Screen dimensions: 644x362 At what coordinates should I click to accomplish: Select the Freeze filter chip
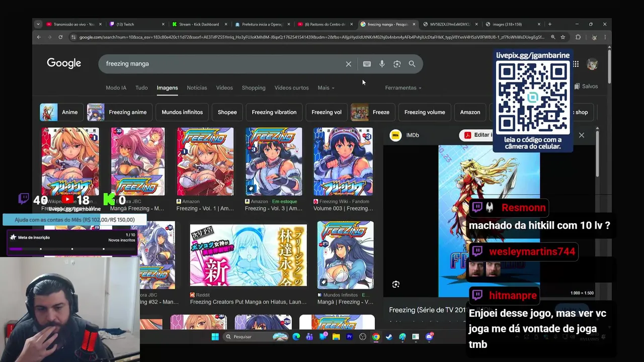373,112
